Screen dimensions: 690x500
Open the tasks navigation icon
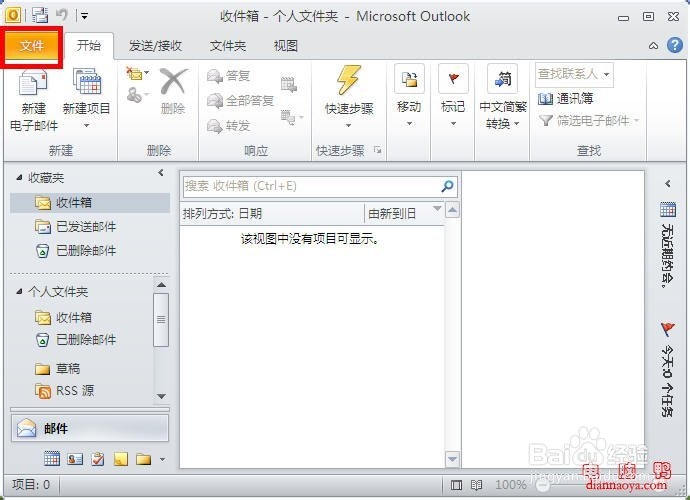pos(98,459)
